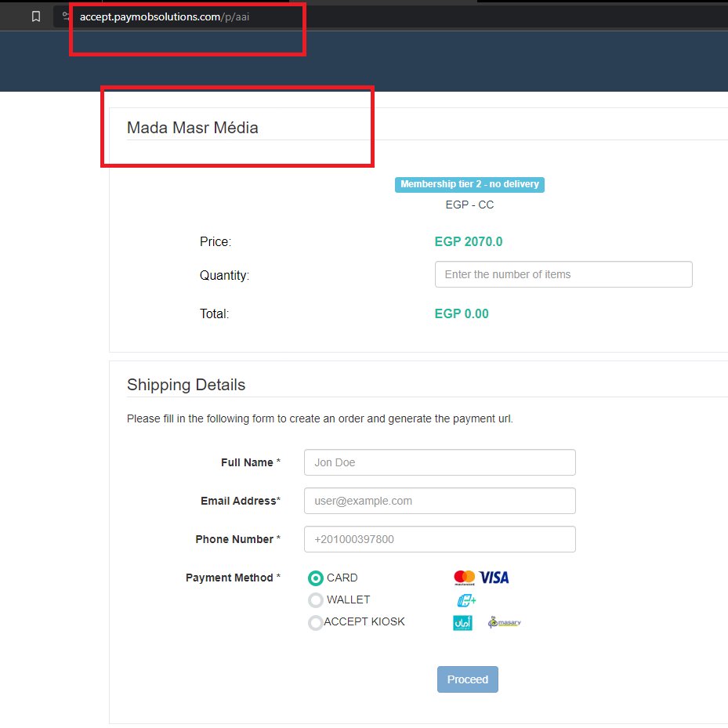The height and width of the screenshot is (728, 728).
Task: Focus the Quantity input field
Action: tap(563, 274)
